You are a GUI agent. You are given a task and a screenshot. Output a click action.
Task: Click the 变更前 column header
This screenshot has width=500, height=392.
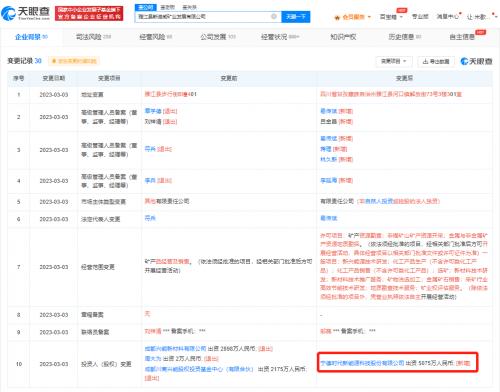coord(229,78)
